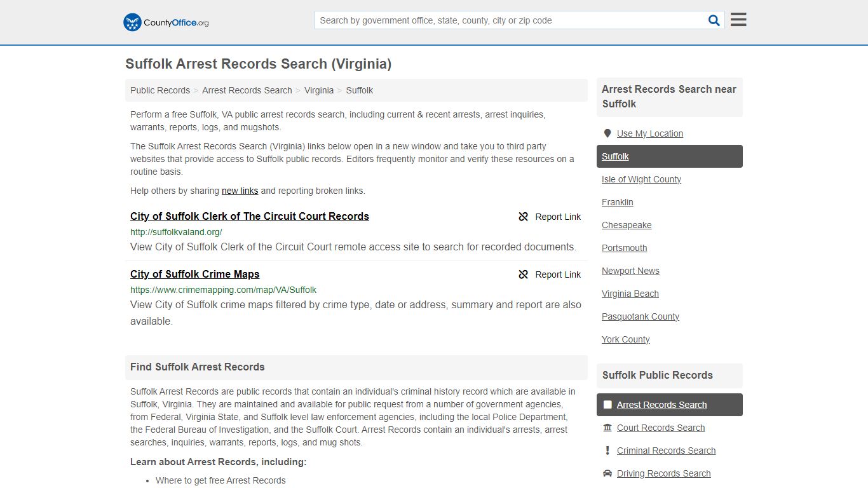The height and width of the screenshot is (488, 868).
Task: Follow the 'new links' hyperlink
Action: (x=240, y=191)
